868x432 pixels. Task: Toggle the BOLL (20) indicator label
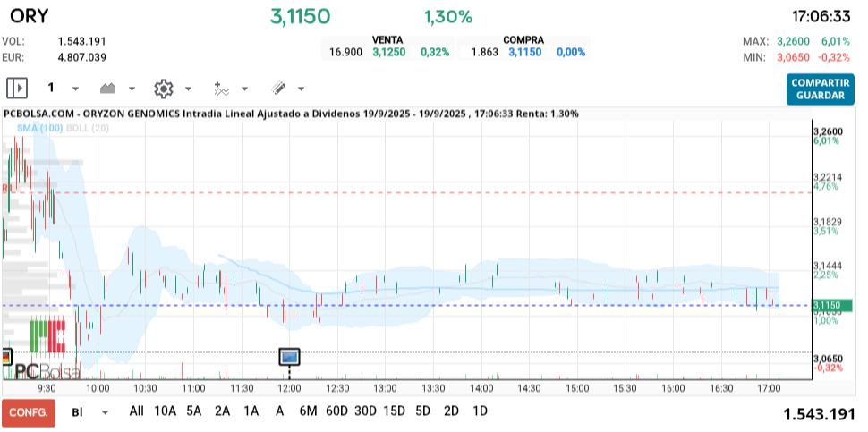coord(88,128)
